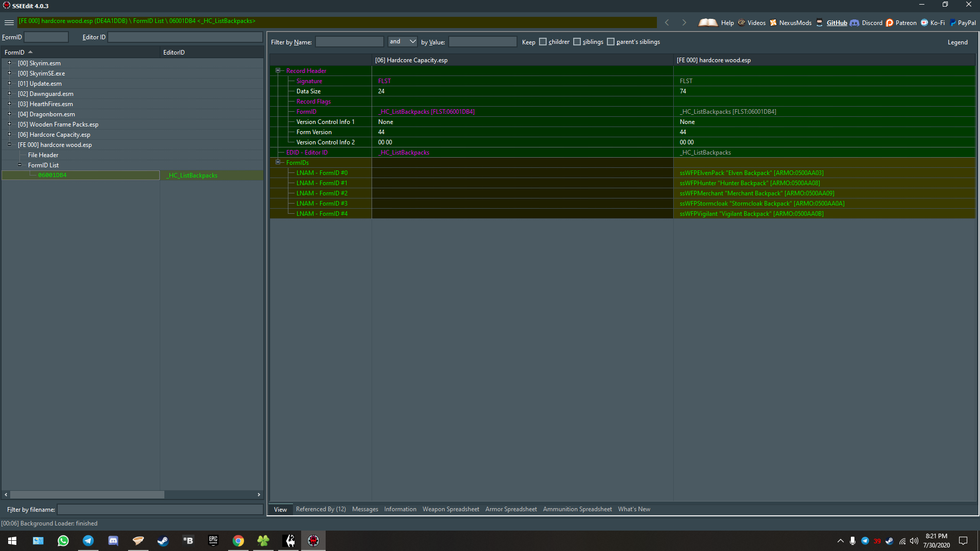This screenshot has height=551, width=980.
Task: Open Help via the book icon
Action: click(x=708, y=22)
